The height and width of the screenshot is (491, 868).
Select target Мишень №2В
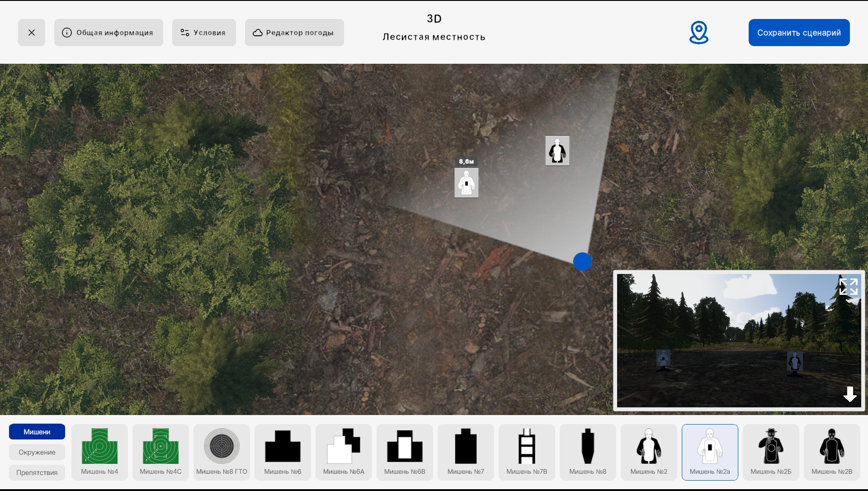(832, 452)
